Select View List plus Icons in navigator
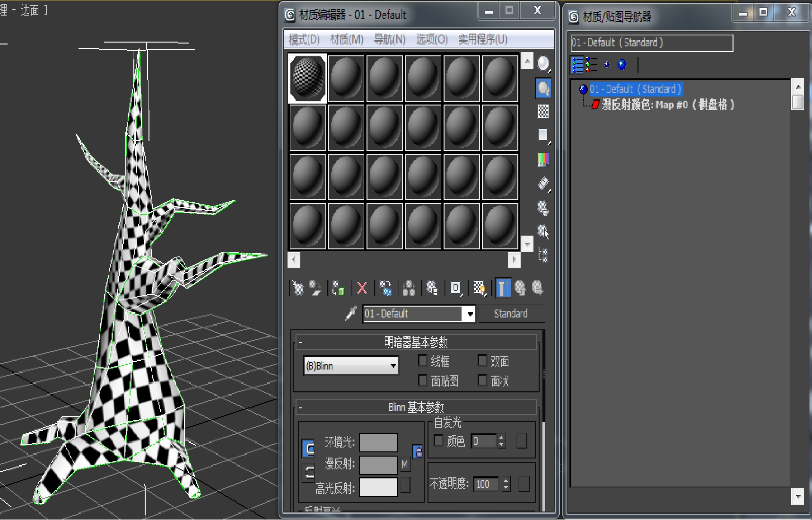This screenshot has width=812, height=520. tap(592, 65)
